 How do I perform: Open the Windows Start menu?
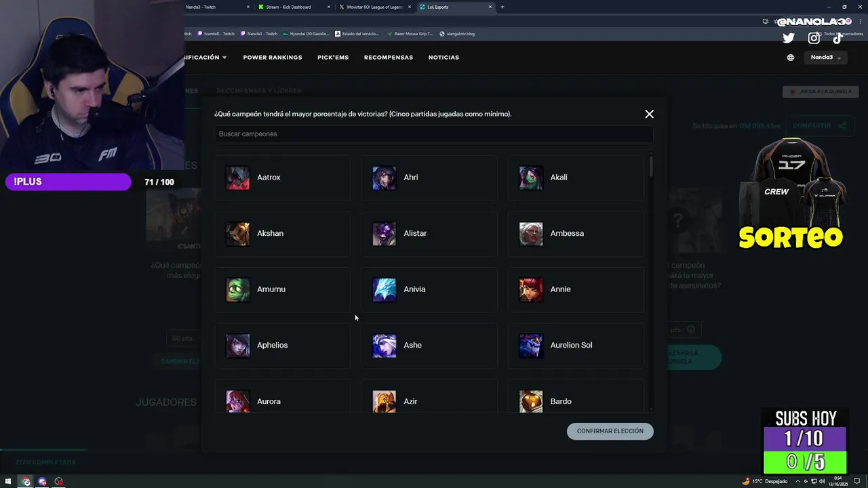click(x=7, y=481)
